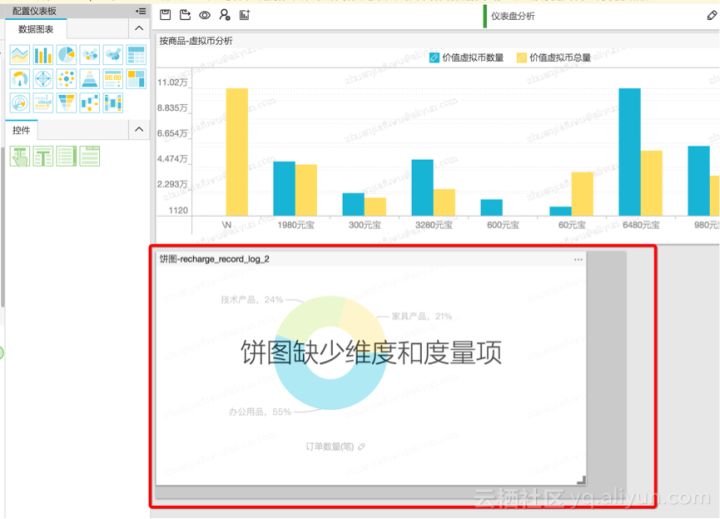Toggle legend 价值虚拟币数量 blue swatch
720x519 pixels.
(434, 58)
